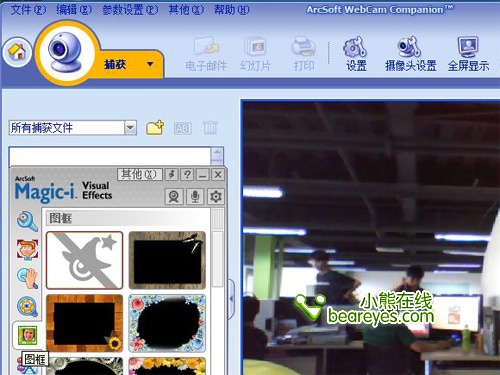The image size is (500, 375).
Task: Expand the 捕获 capture mode dropdown arrow
Action: (150, 64)
